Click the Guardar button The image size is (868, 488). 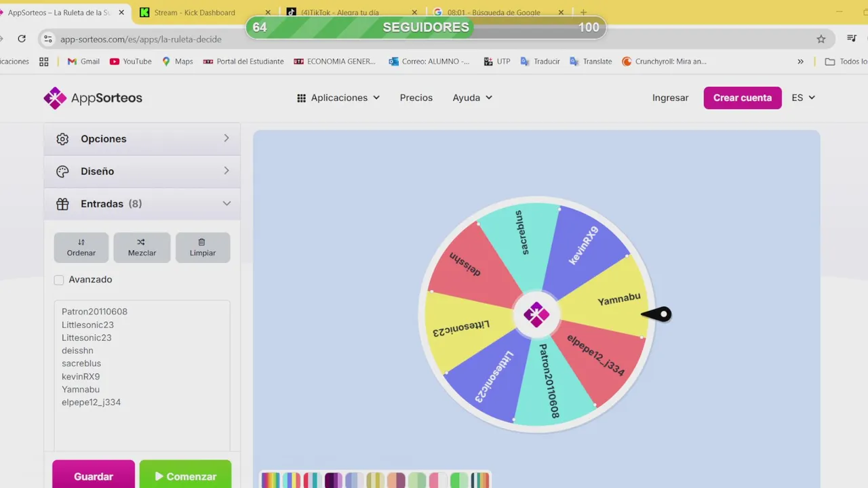click(x=94, y=474)
